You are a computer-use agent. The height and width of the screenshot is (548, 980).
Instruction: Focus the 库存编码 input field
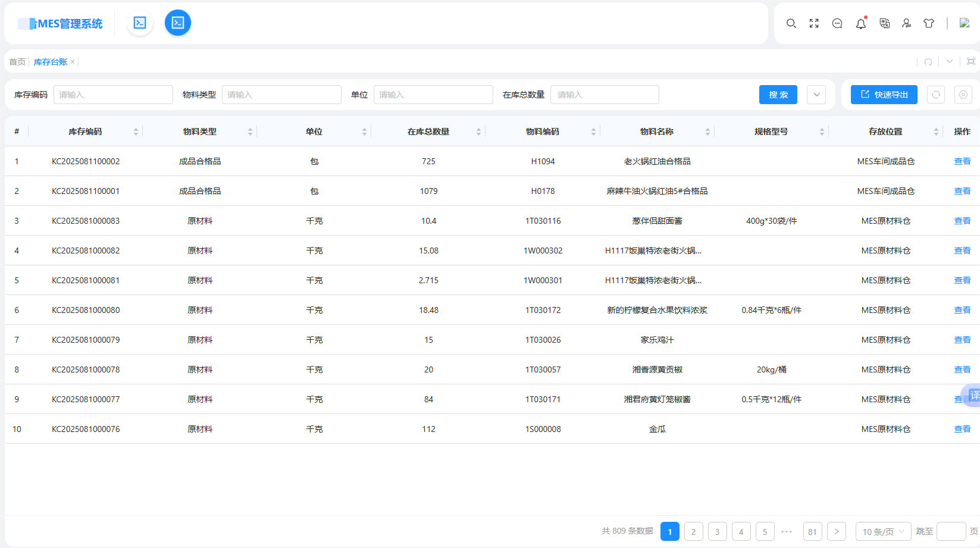[113, 95]
